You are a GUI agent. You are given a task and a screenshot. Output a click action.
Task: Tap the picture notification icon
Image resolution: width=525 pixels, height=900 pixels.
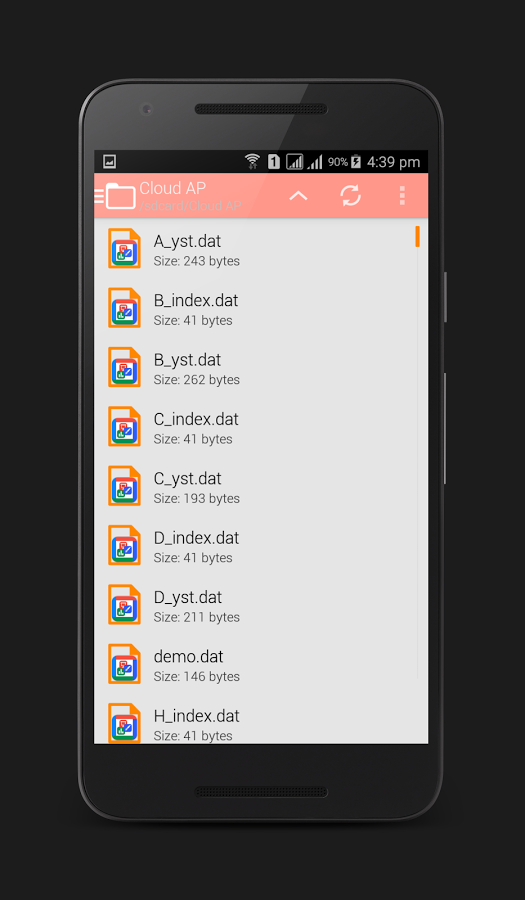point(110,162)
